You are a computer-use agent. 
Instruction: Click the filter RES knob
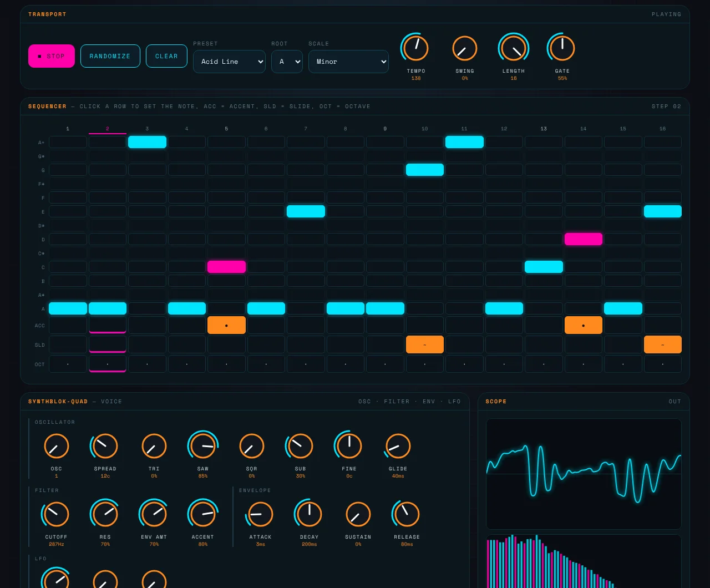[105, 514]
